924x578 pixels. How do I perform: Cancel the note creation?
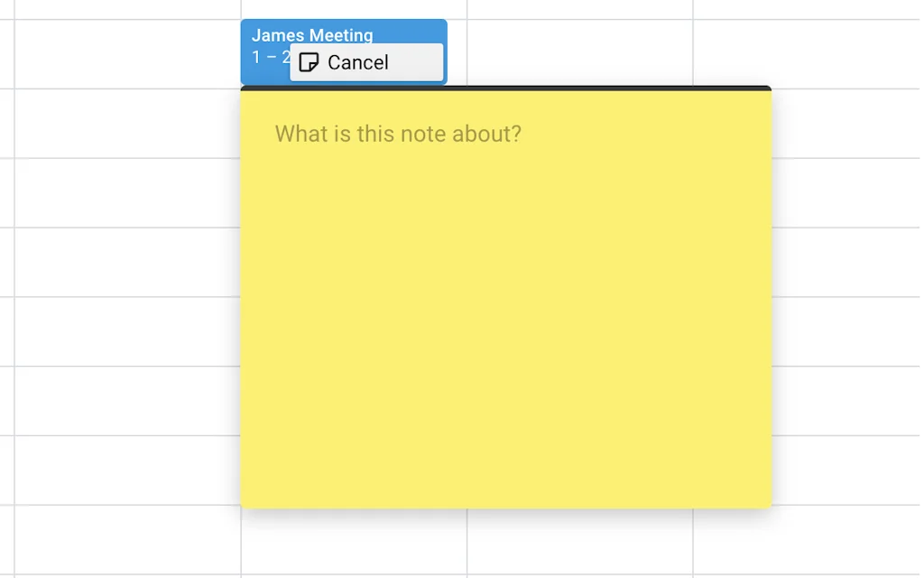(356, 62)
